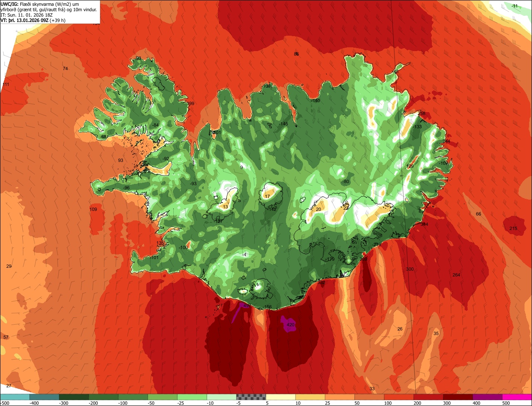Screen dimensions: 532x406
Task: Click the '74' value label
Action: coord(65,68)
